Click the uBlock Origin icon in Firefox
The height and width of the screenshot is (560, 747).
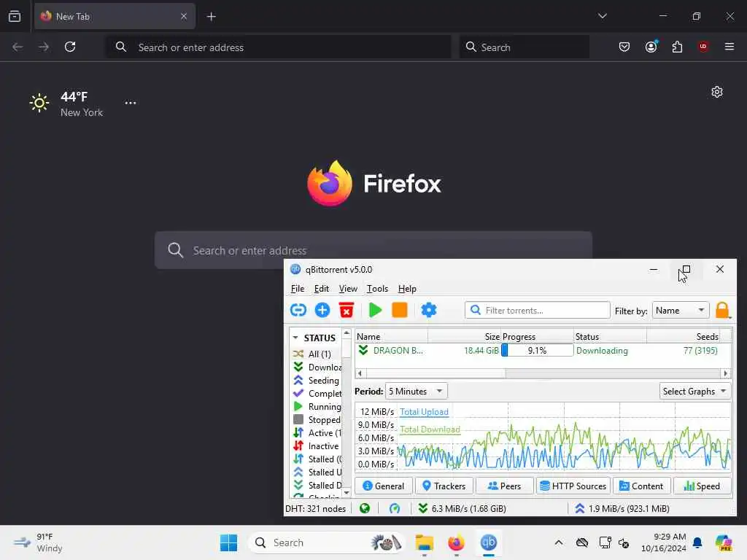(703, 47)
